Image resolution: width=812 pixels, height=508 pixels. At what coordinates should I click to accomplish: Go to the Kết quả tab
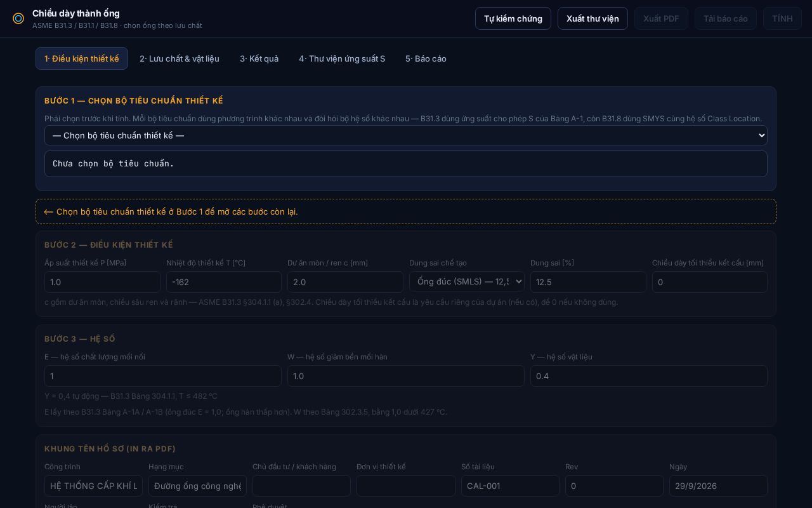(x=259, y=58)
